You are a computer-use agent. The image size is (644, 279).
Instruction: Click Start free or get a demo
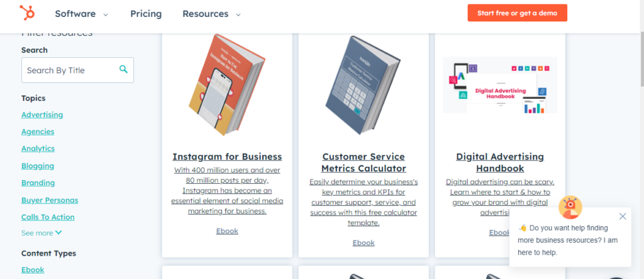517,13
